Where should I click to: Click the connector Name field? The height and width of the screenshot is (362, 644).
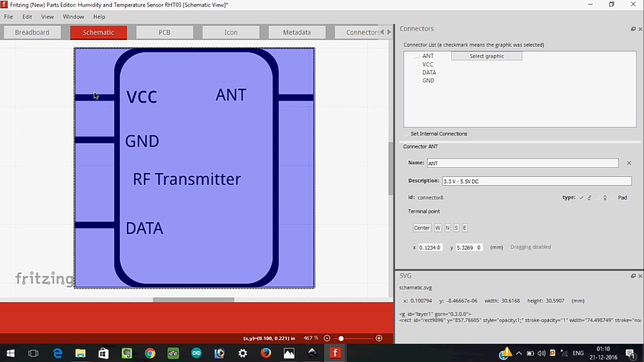[523, 163]
